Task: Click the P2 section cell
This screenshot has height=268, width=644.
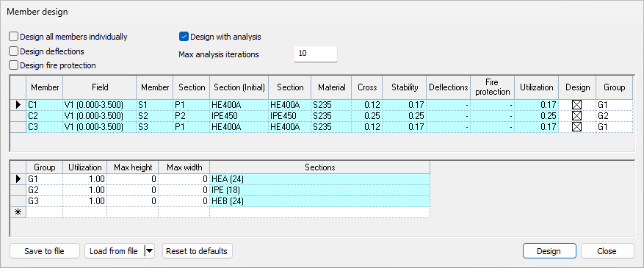Action: (192, 116)
